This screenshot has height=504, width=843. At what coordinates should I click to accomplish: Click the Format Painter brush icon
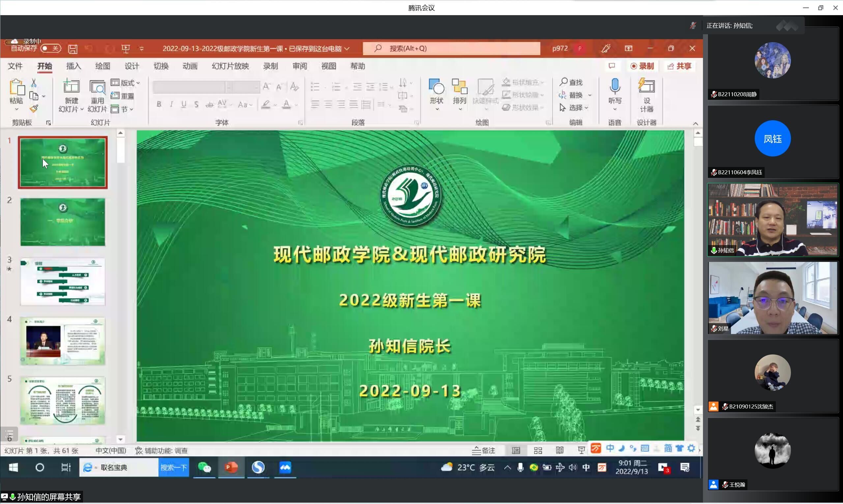[34, 109]
